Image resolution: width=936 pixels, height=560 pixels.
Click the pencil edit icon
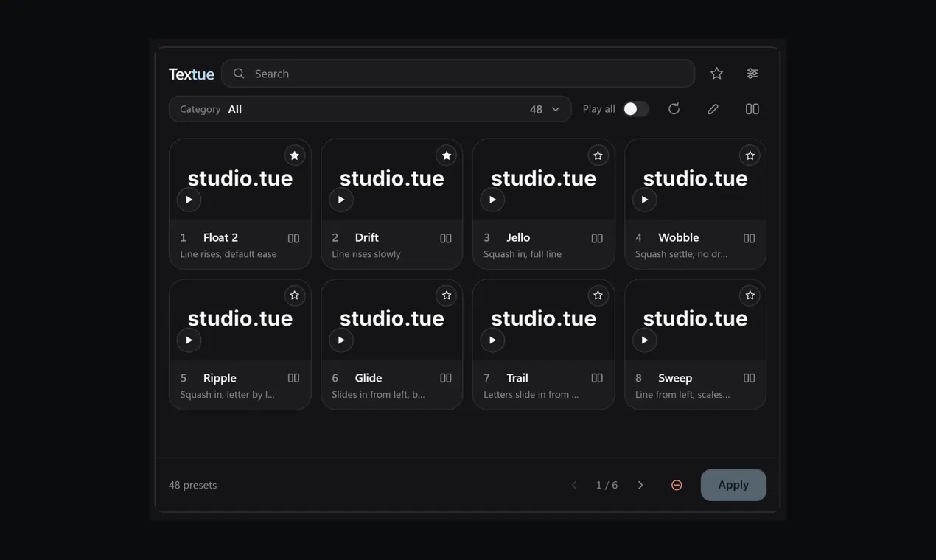coord(713,109)
